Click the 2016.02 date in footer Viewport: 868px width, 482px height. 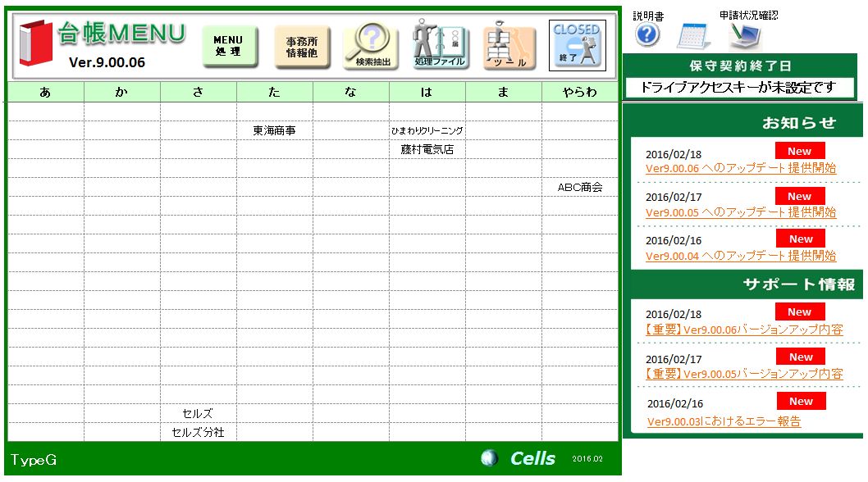click(587, 459)
